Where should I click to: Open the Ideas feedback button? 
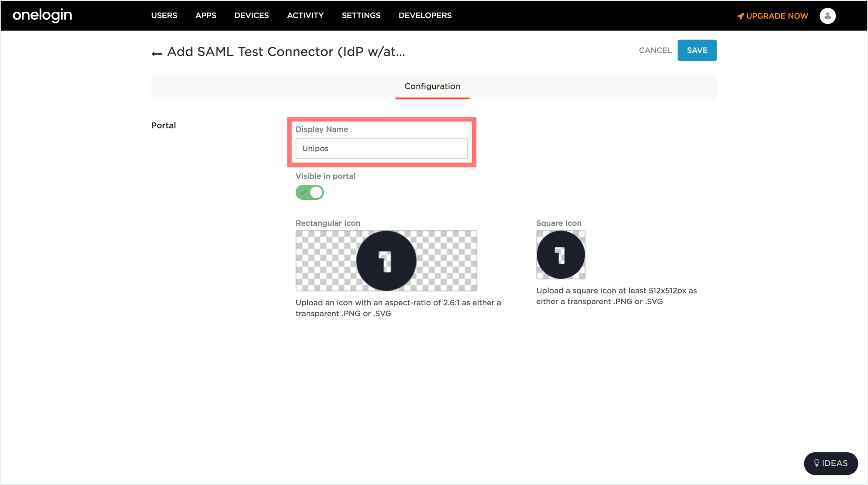coord(831,463)
